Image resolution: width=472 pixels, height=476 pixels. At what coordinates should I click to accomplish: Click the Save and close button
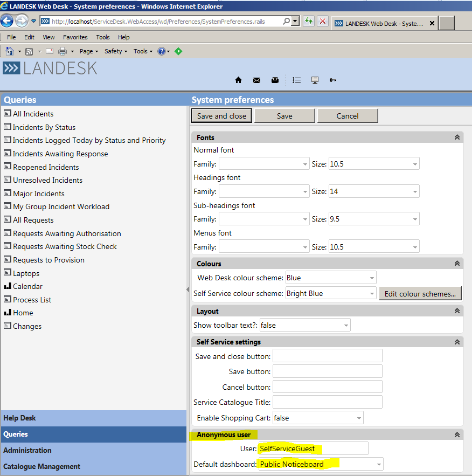point(221,115)
